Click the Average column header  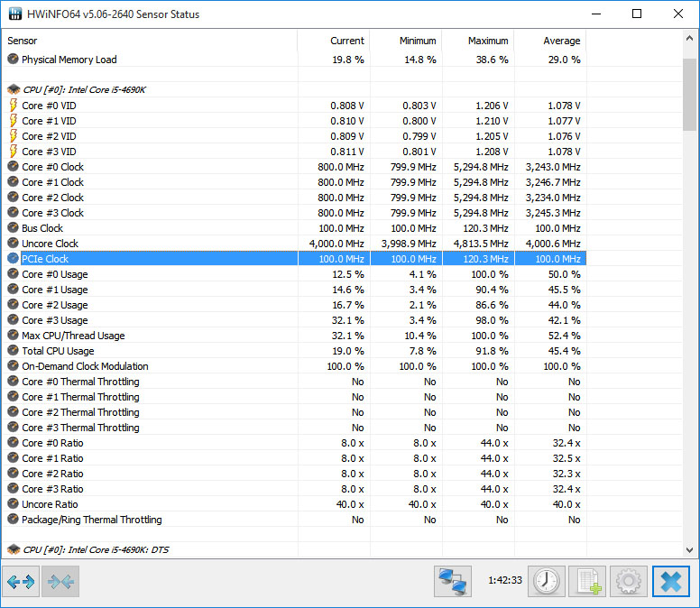pos(550,41)
